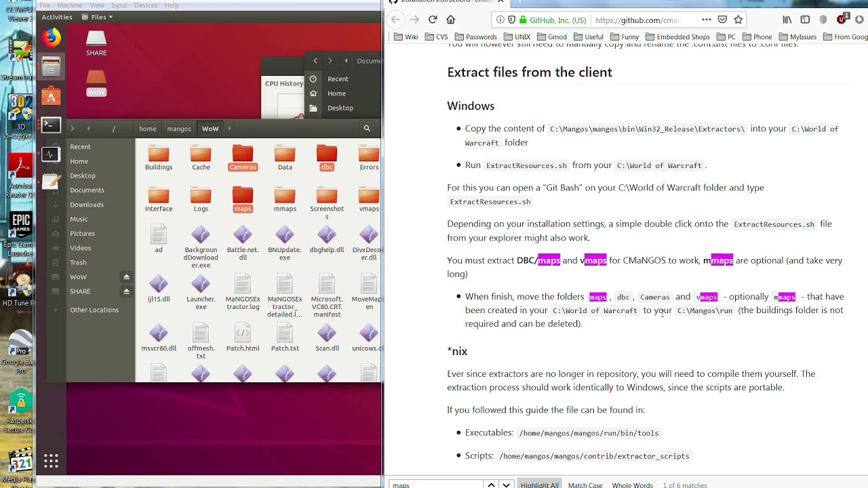The width and height of the screenshot is (868, 488).
Task: Toggle Highlight All in find bar
Action: 540,485
